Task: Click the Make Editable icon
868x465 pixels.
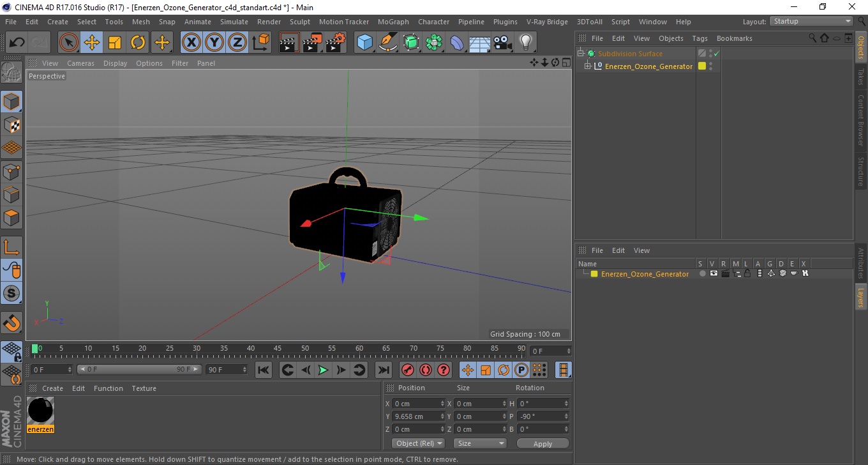Action: (11, 72)
